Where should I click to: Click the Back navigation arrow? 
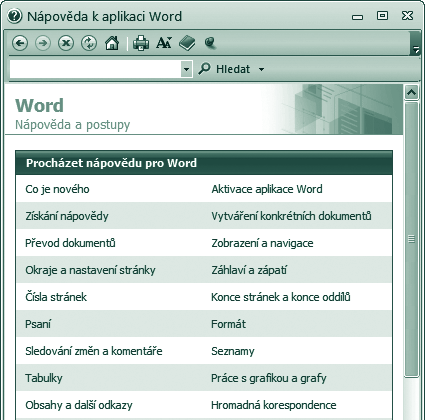click(x=20, y=43)
